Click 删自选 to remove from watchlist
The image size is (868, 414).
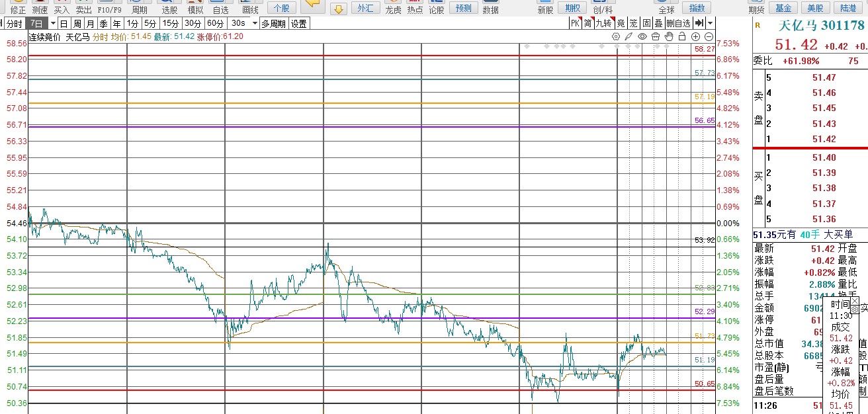click(x=679, y=23)
